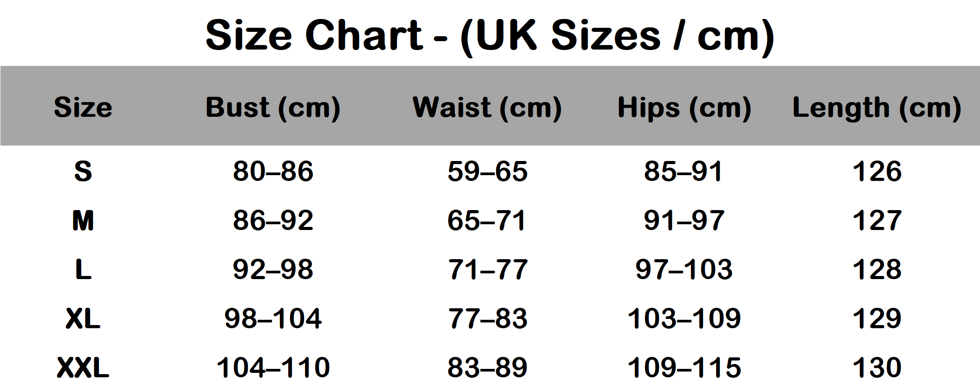The width and height of the screenshot is (980, 391).
Task: Click the Bust (cm) column header
Action: pyautogui.click(x=273, y=107)
